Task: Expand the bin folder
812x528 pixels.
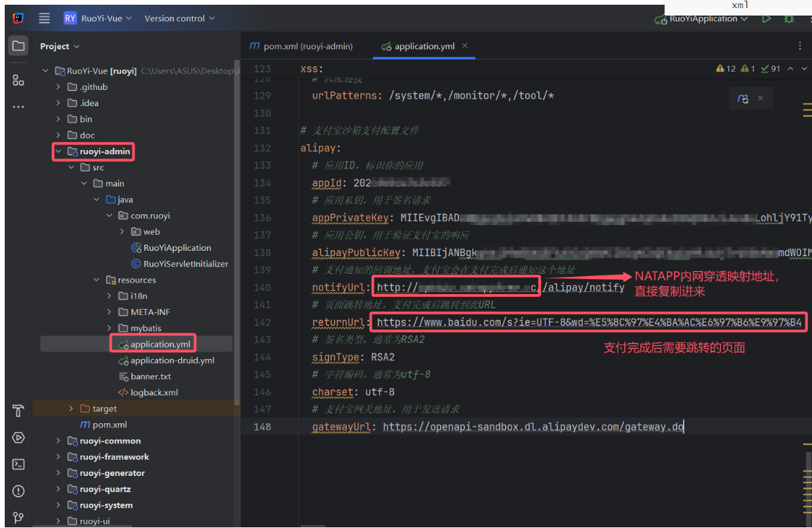Action: pyautogui.click(x=59, y=119)
